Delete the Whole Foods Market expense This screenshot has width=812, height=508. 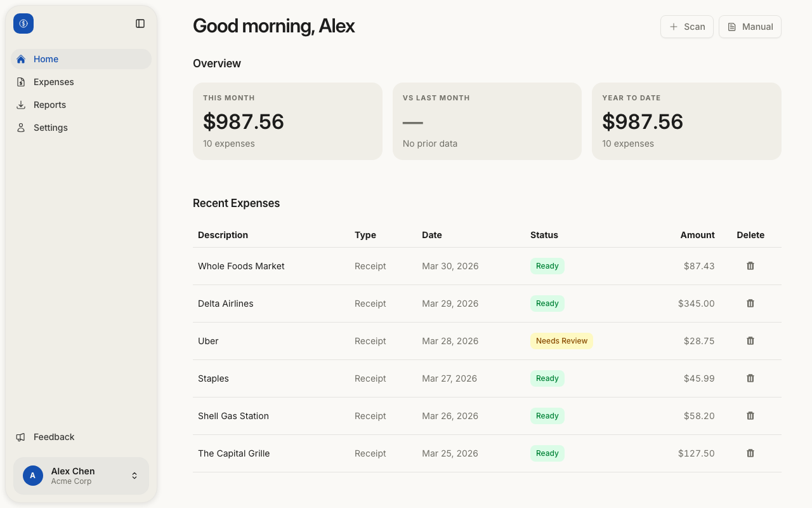[750, 265]
